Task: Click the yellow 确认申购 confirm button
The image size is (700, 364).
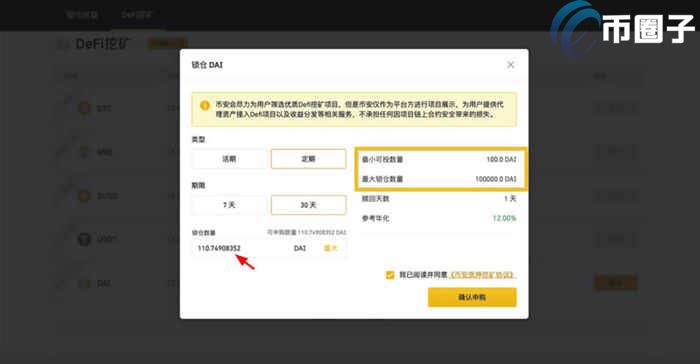Action: (472, 297)
